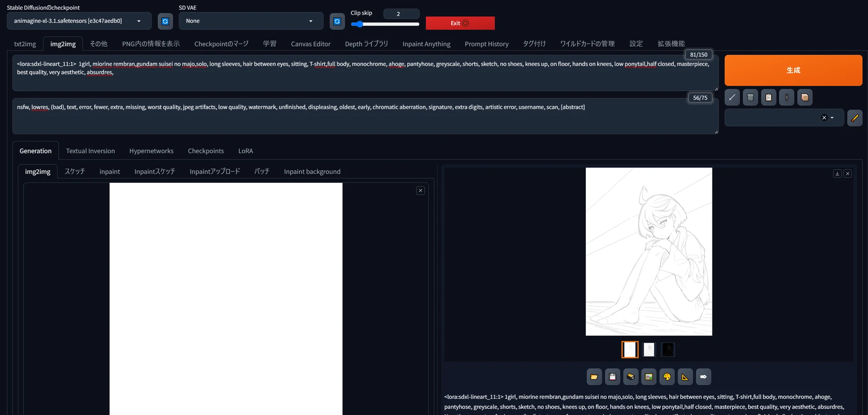Click the cardboard box icon under the 生成 button
This screenshot has width=868, height=415.
point(805,97)
